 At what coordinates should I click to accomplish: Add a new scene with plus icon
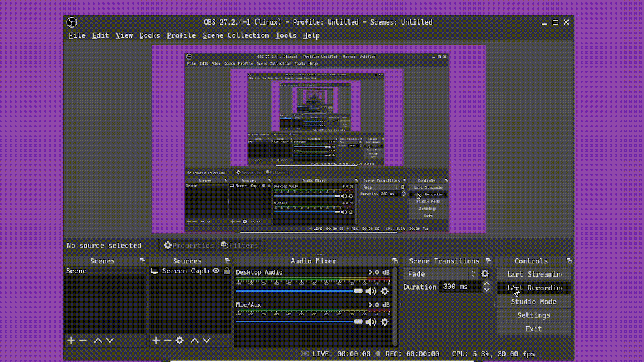pos(71,340)
